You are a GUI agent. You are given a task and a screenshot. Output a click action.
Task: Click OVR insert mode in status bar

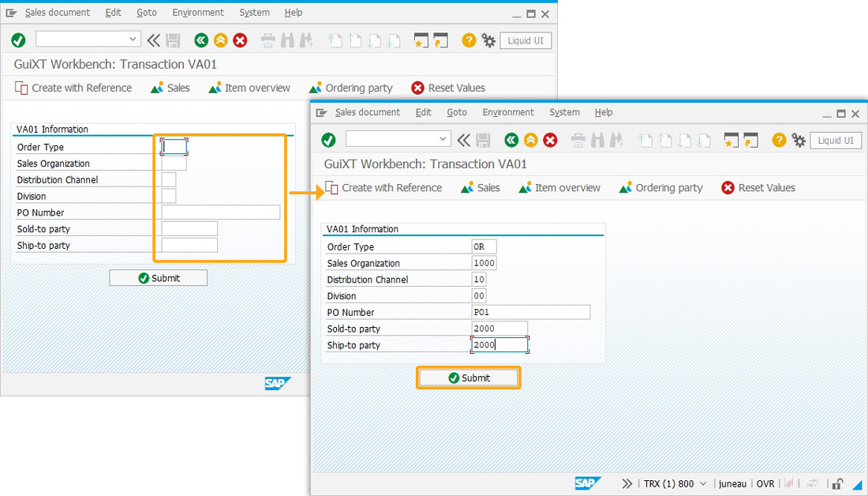click(x=765, y=484)
